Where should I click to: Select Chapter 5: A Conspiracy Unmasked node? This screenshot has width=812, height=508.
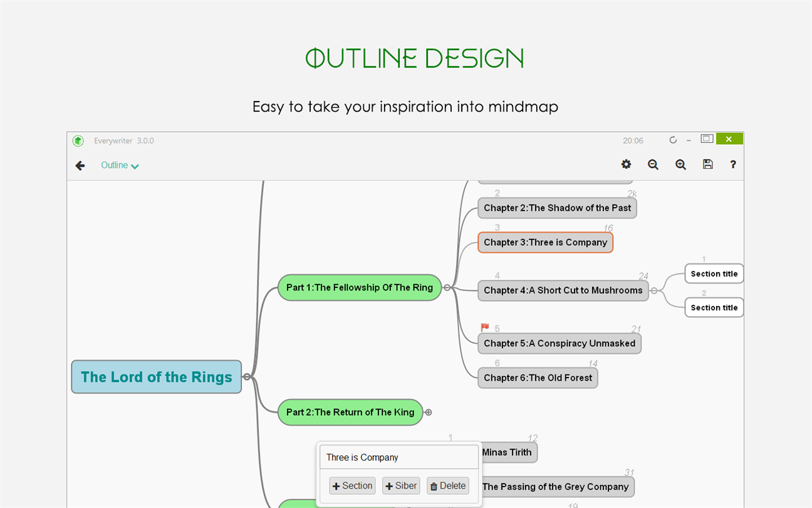pyautogui.click(x=560, y=343)
